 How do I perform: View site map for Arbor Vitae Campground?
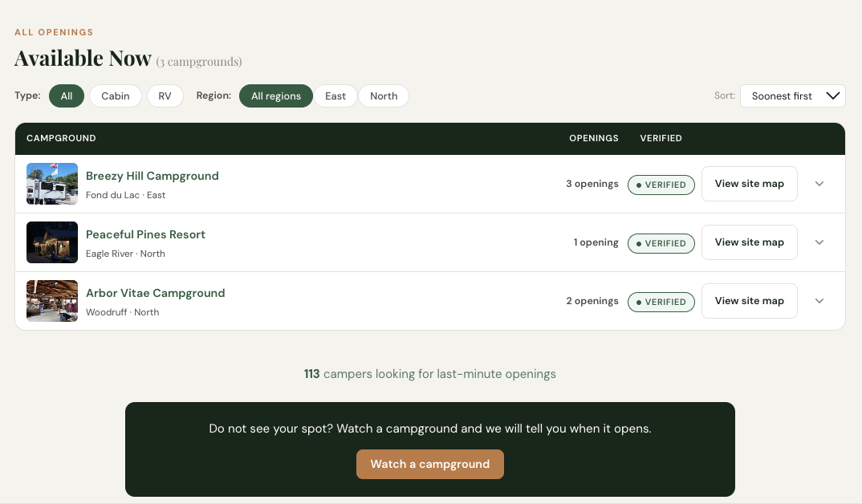click(750, 301)
